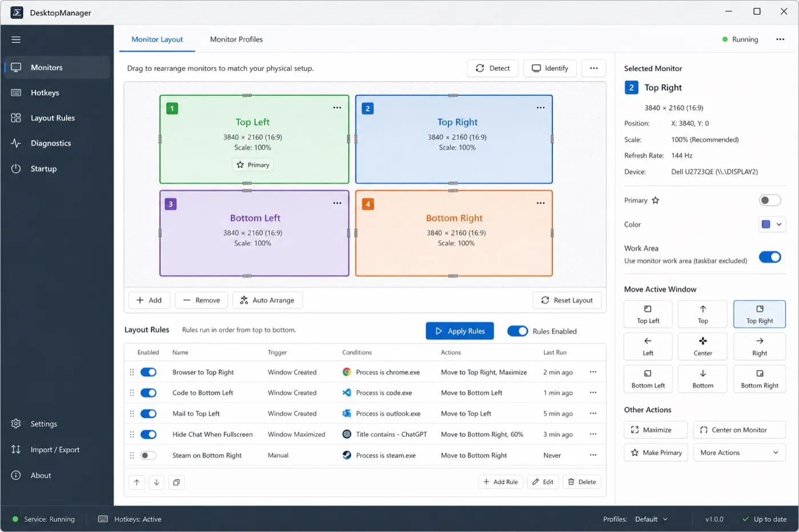This screenshot has width=799, height=532.
Task: Open row menu for Code to Bottom Left
Action: (x=593, y=393)
